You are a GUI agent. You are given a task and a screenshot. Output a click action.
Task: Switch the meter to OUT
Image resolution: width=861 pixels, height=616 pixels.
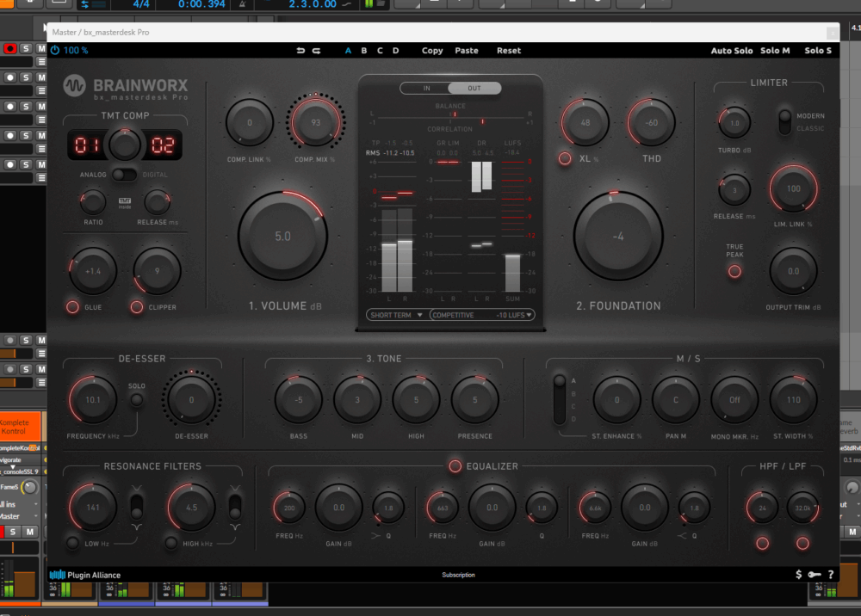(474, 89)
